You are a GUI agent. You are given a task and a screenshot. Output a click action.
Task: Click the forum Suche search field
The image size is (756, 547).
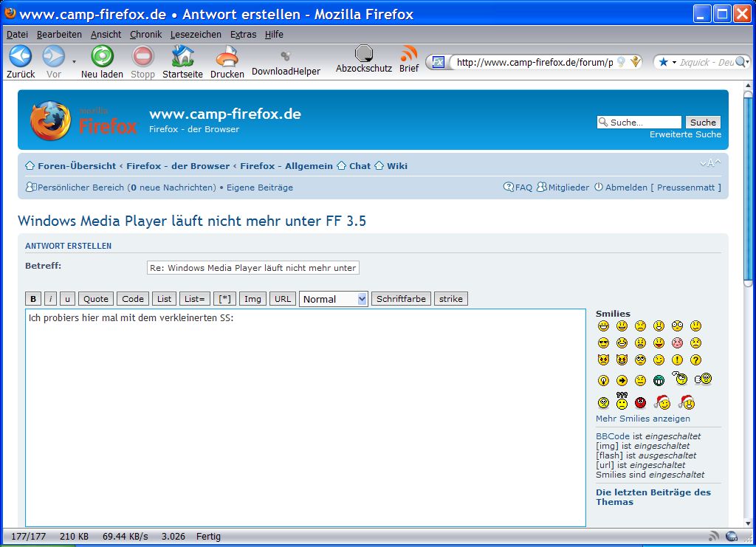[x=639, y=123]
